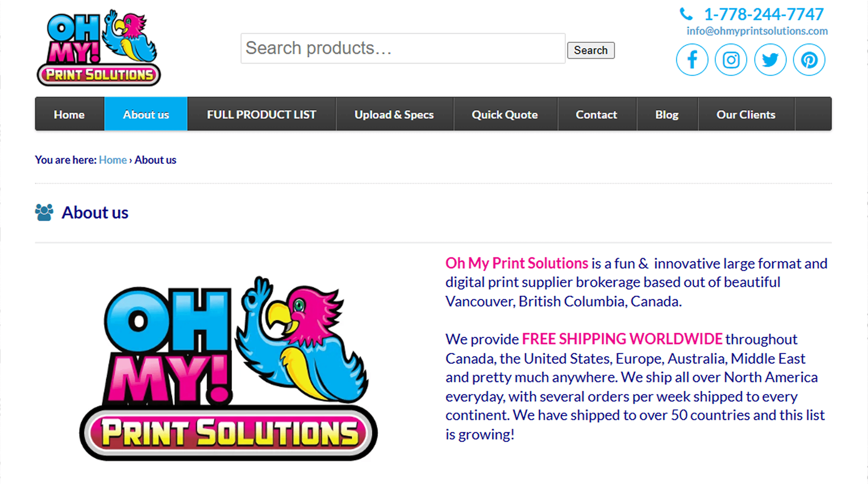The image size is (868, 484).
Task: Navigate to the Contact page
Action: [596, 114]
